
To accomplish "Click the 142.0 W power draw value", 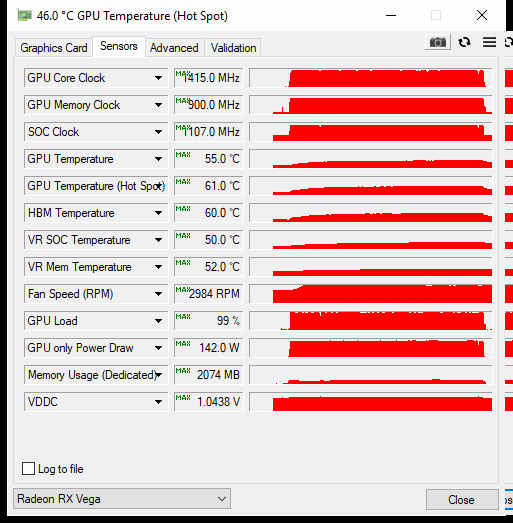I will coord(209,348).
